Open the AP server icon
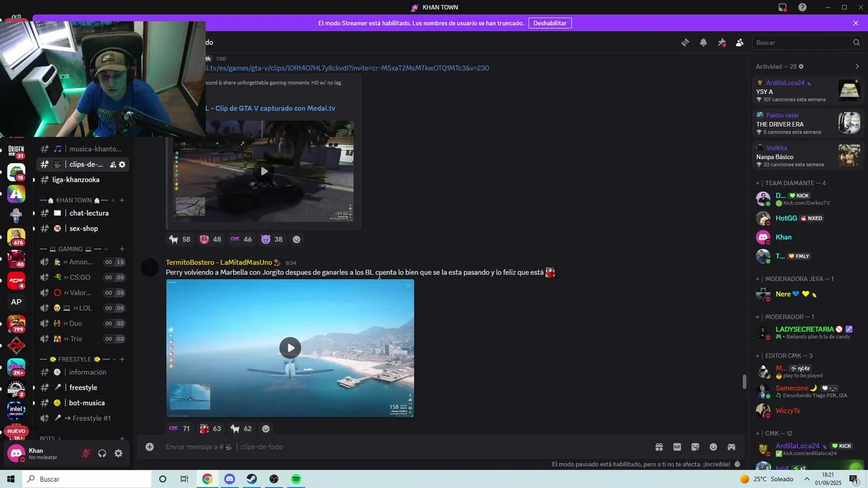Screen dimensions: 868x488 16,302
